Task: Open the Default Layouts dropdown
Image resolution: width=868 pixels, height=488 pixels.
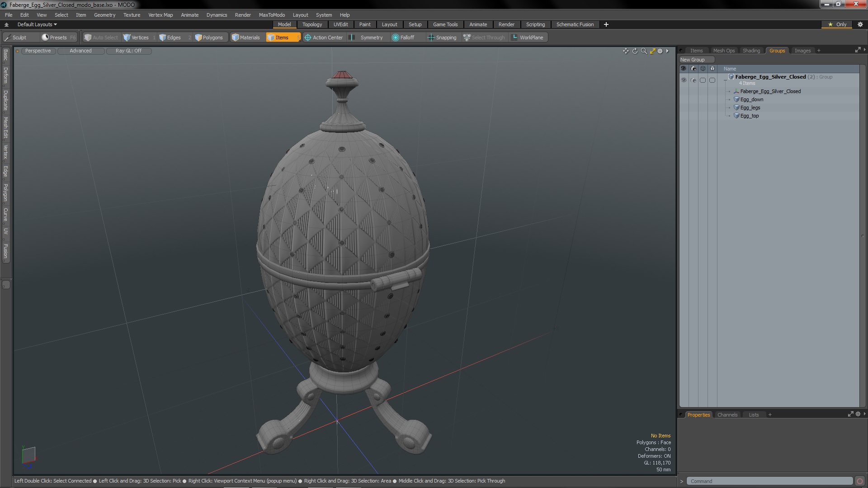Action: (x=37, y=24)
